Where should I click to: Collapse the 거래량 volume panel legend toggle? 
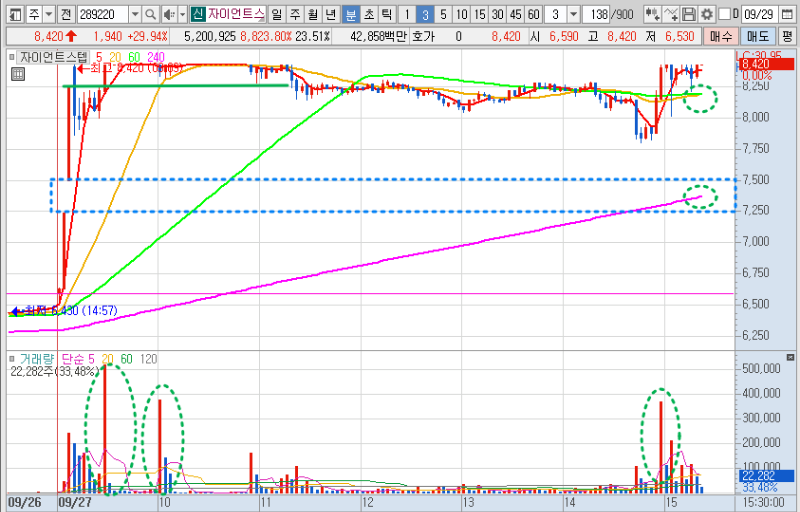(12, 359)
